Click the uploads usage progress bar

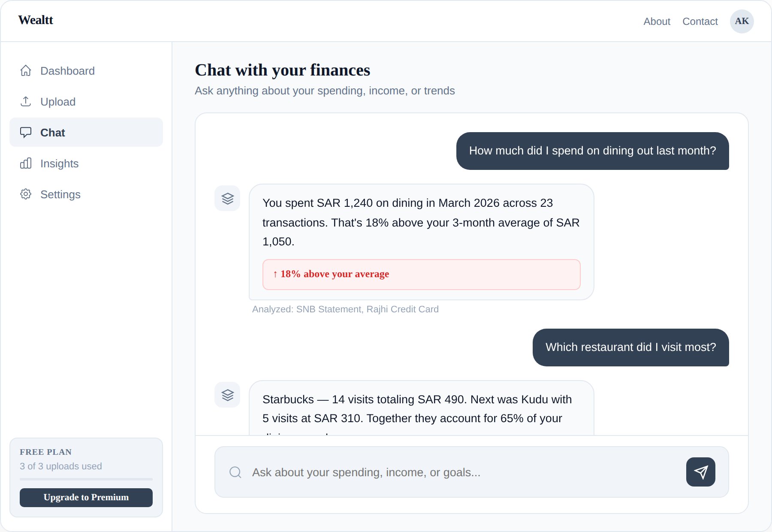click(86, 479)
